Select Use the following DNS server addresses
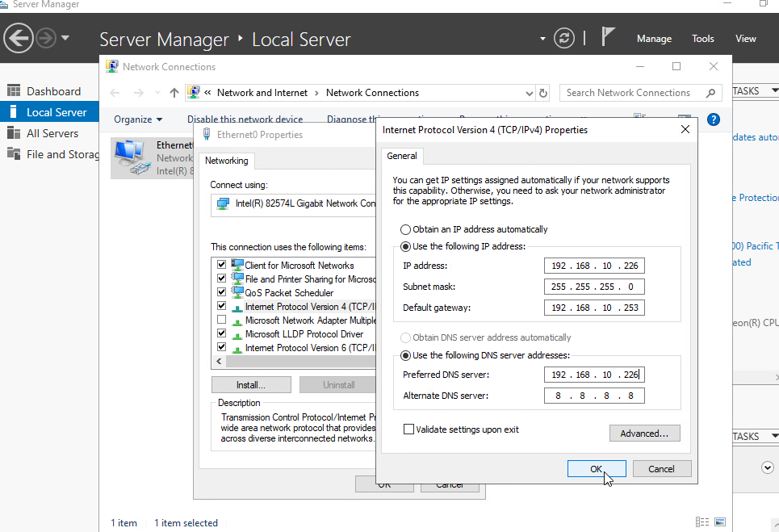Viewport: 779px width, 532px height. pyautogui.click(x=406, y=356)
